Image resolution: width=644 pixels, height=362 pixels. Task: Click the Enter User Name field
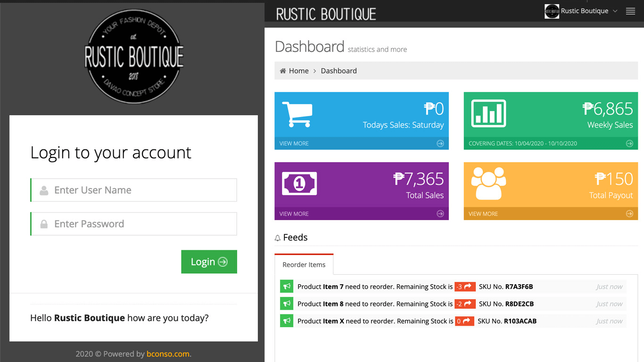pos(134,190)
